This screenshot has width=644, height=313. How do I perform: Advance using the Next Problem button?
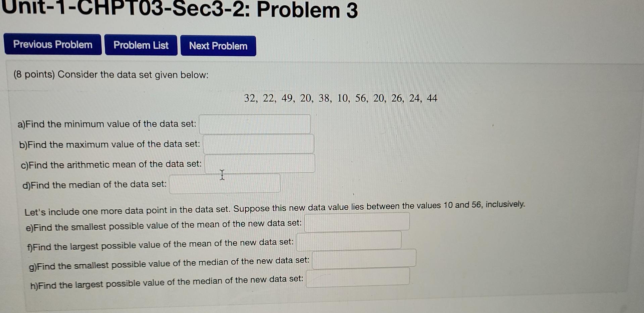coord(217,46)
